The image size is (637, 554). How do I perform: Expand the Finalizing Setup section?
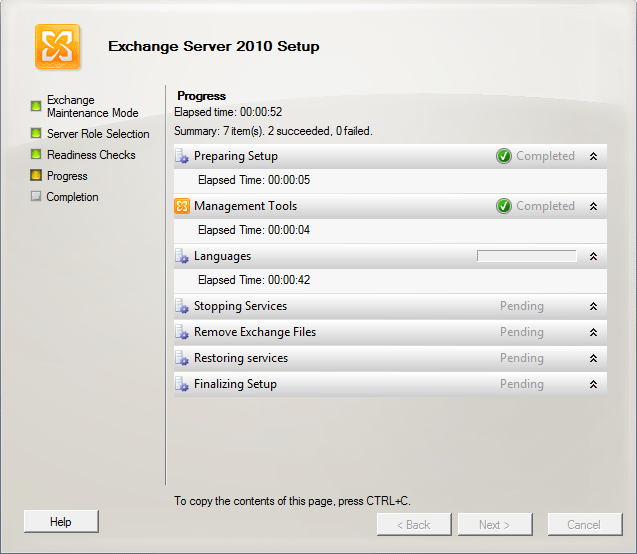(x=593, y=384)
